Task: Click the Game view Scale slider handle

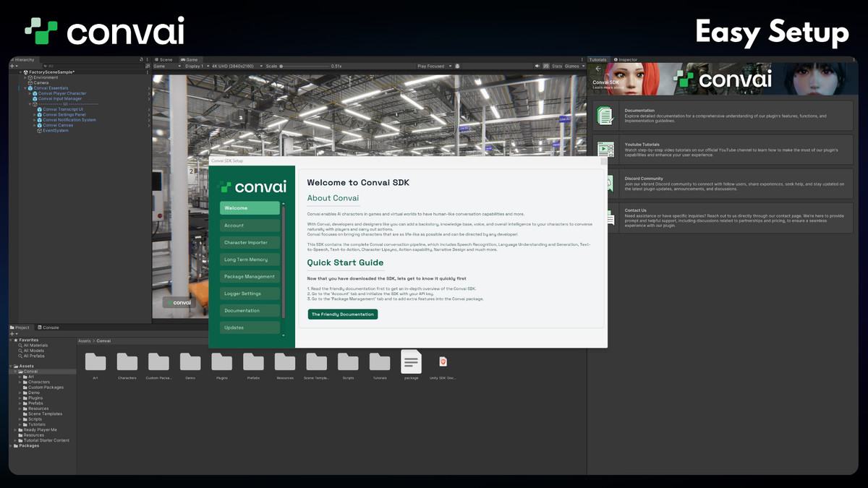Action: [281, 66]
